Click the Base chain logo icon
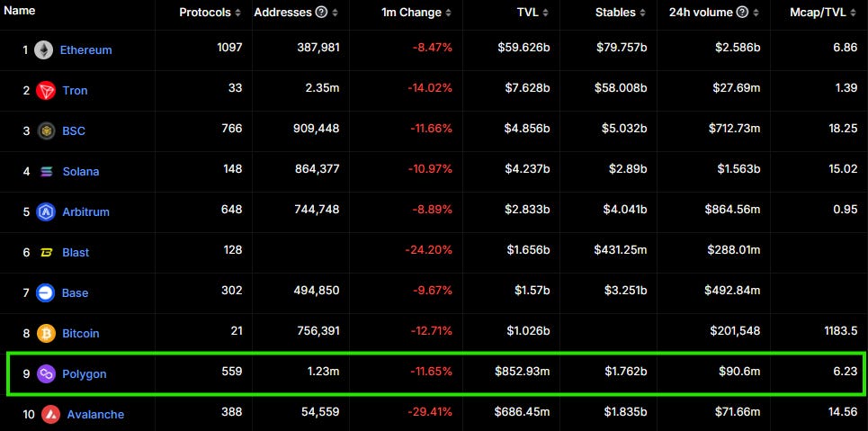Screen dimensions: 868x431 45,292
